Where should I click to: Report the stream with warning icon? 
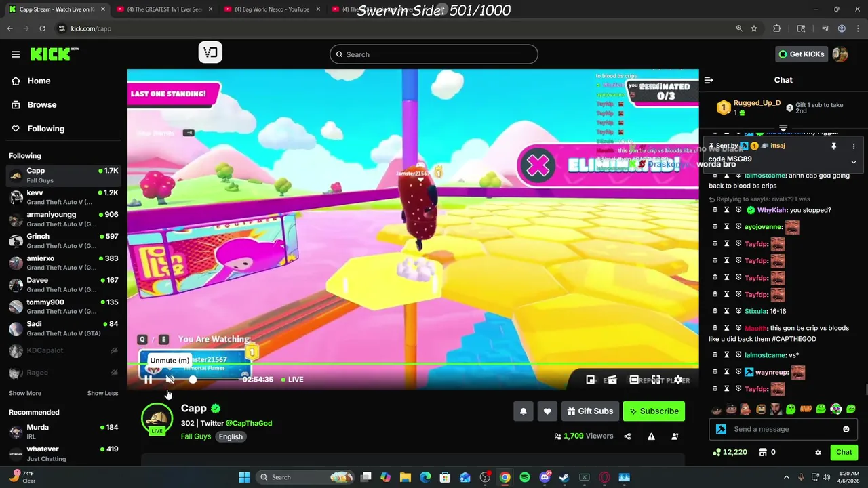pos(651,436)
